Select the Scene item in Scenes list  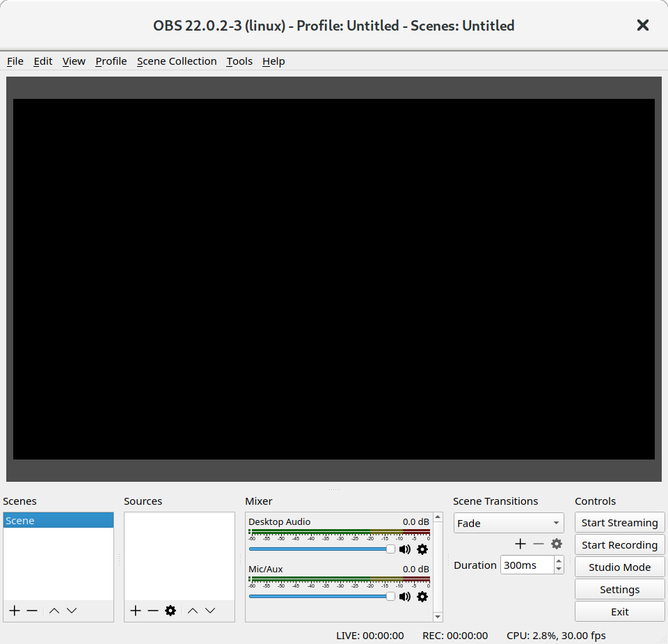(58, 521)
